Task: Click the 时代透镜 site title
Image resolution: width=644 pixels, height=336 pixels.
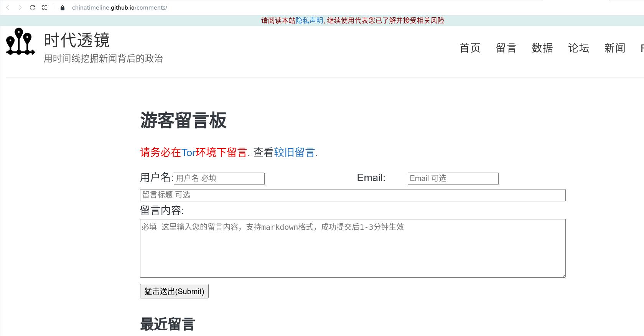Action: (77, 40)
